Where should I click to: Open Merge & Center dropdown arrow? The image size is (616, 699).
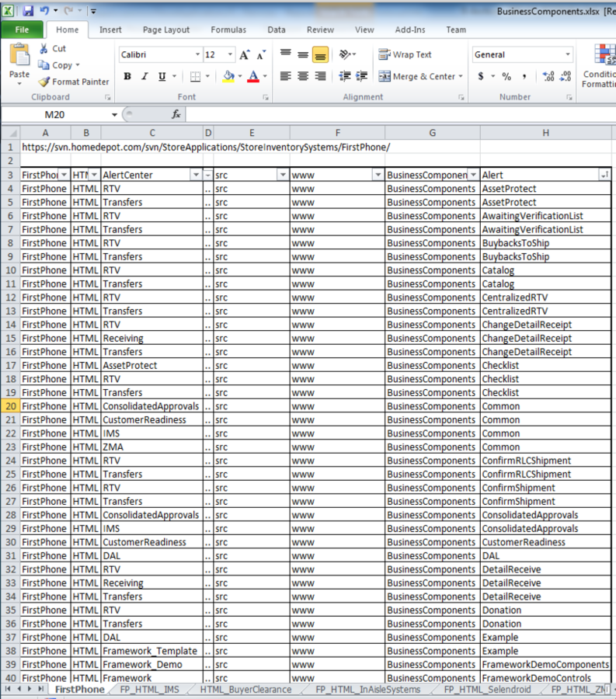(x=461, y=76)
